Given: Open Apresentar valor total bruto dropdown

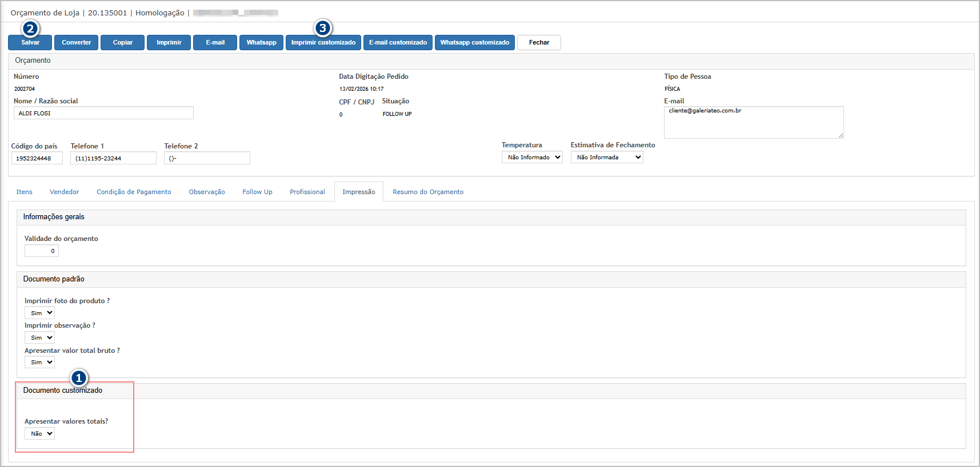Looking at the screenshot, I should [39, 363].
